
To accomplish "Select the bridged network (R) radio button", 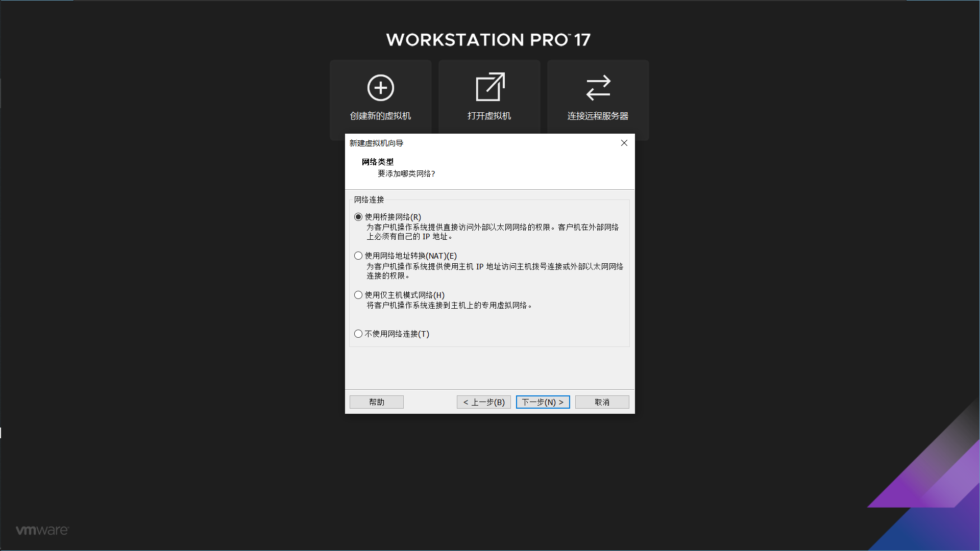I will [358, 217].
